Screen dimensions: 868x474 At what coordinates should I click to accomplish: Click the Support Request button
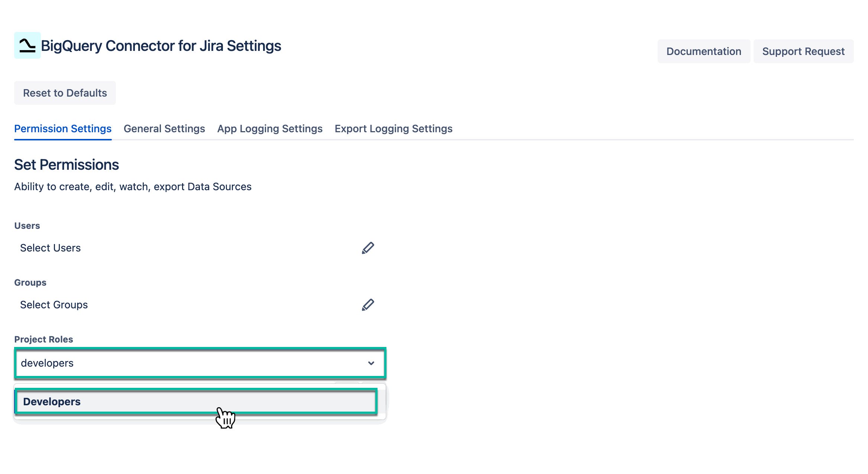[803, 51]
